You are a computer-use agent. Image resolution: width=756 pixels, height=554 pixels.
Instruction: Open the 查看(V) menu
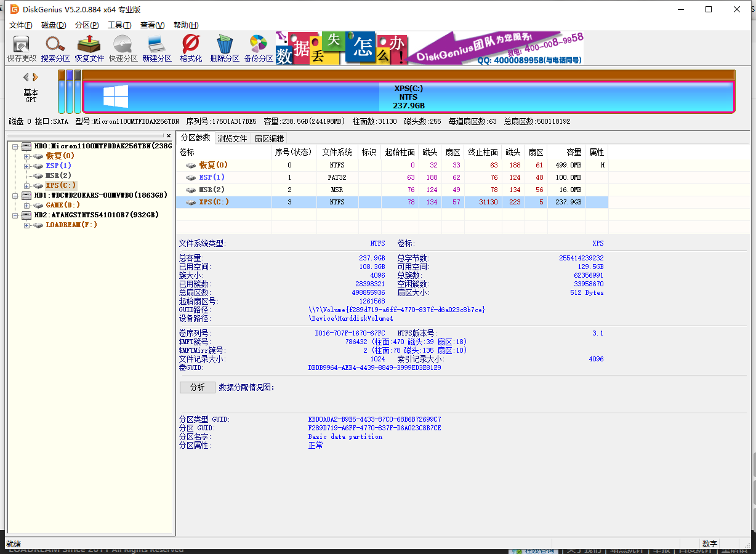click(152, 25)
